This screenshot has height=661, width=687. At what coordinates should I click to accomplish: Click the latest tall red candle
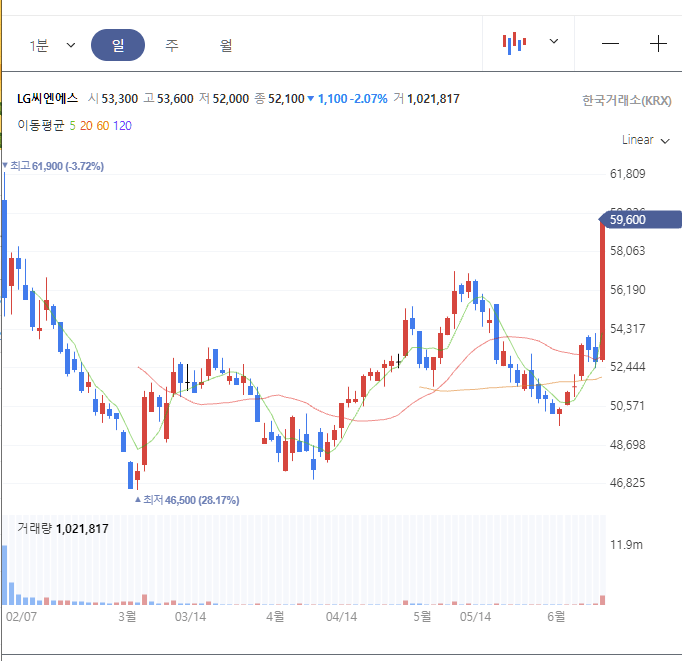point(602,291)
